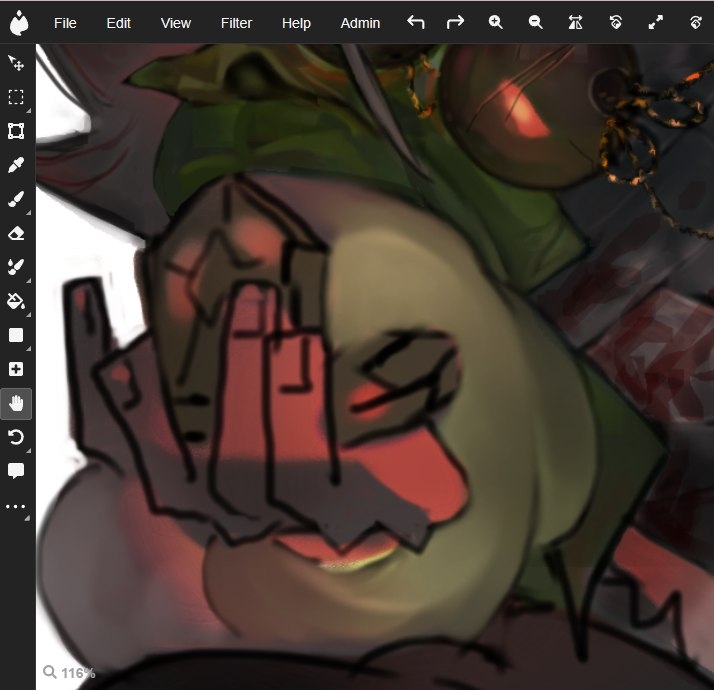Screen dimensions: 714x690
Task: Activate the Hand pan tool
Action: pos(16,403)
